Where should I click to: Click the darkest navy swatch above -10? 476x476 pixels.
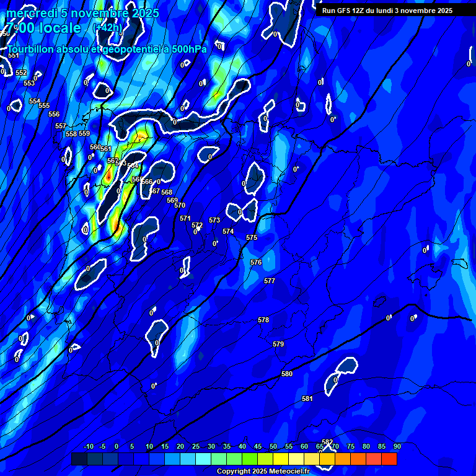tap(79, 459)
